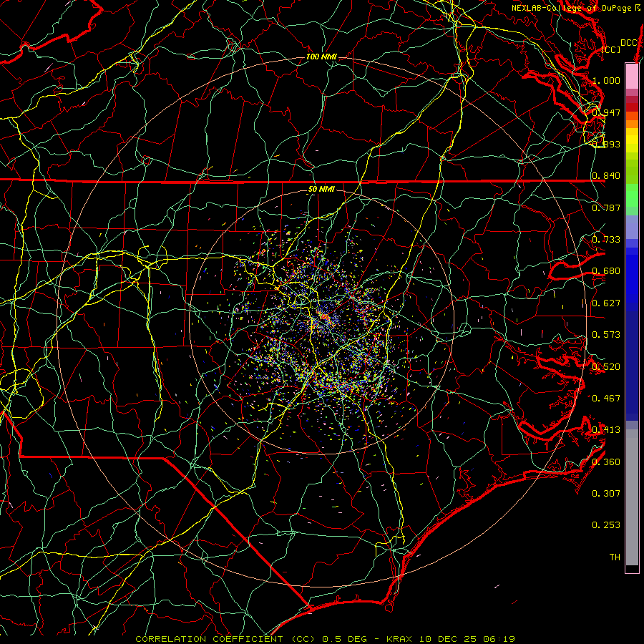The width and height of the screenshot is (644, 644).
Task: Click the 0.573 colorbar value
Action: 606,334
